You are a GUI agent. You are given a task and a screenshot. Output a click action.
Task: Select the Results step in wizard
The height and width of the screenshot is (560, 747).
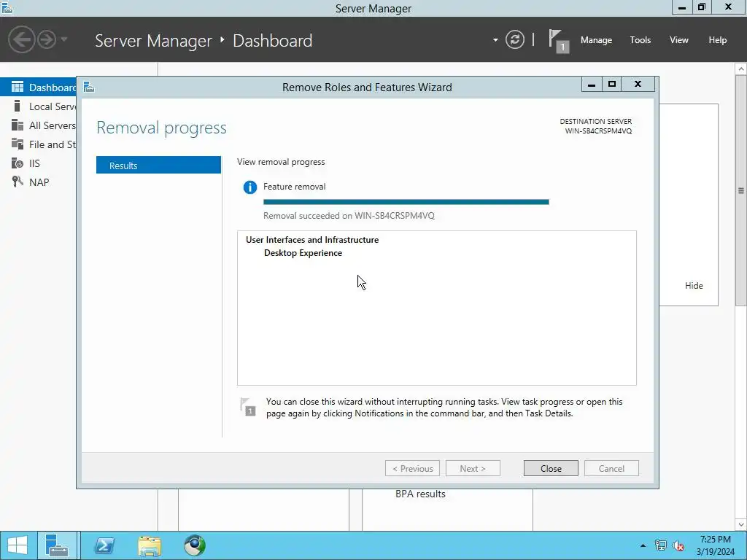click(158, 166)
